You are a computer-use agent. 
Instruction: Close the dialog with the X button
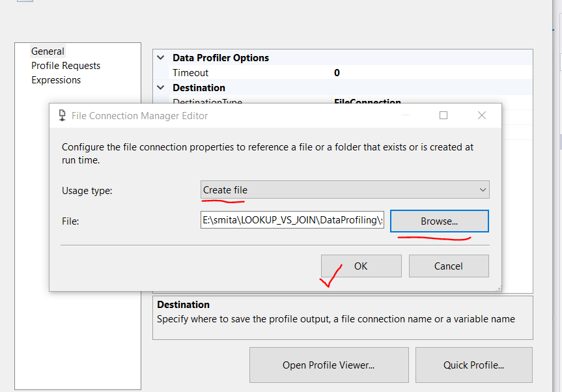tap(481, 115)
